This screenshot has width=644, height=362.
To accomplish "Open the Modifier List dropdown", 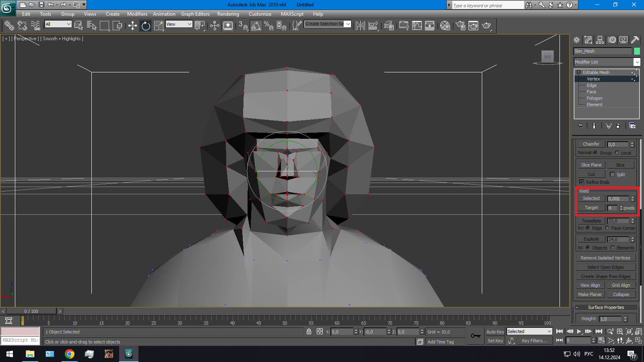I will (x=637, y=62).
